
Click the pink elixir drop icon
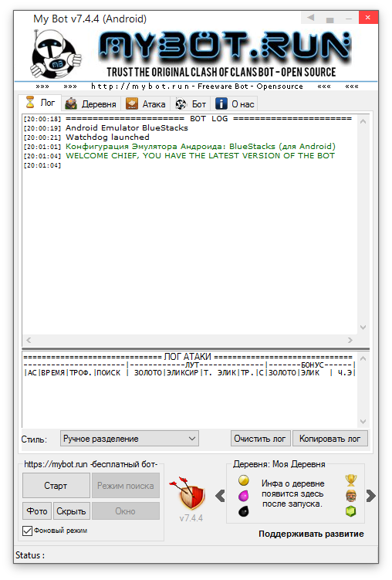[244, 495]
